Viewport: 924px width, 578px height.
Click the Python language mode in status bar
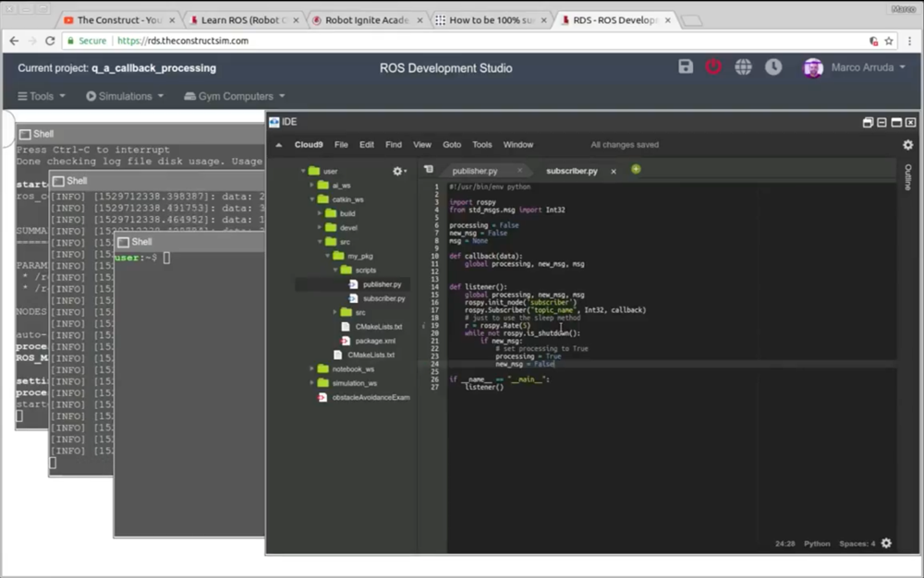pyautogui.click(x=817, y=543)
